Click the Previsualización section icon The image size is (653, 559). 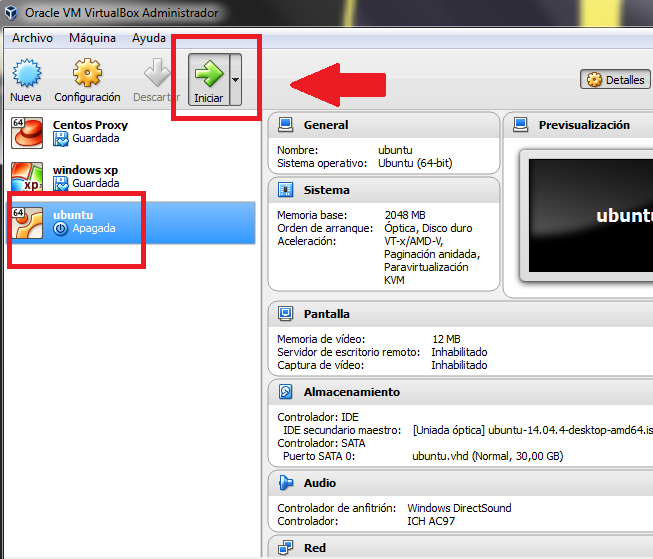click(x=521, y=125)
